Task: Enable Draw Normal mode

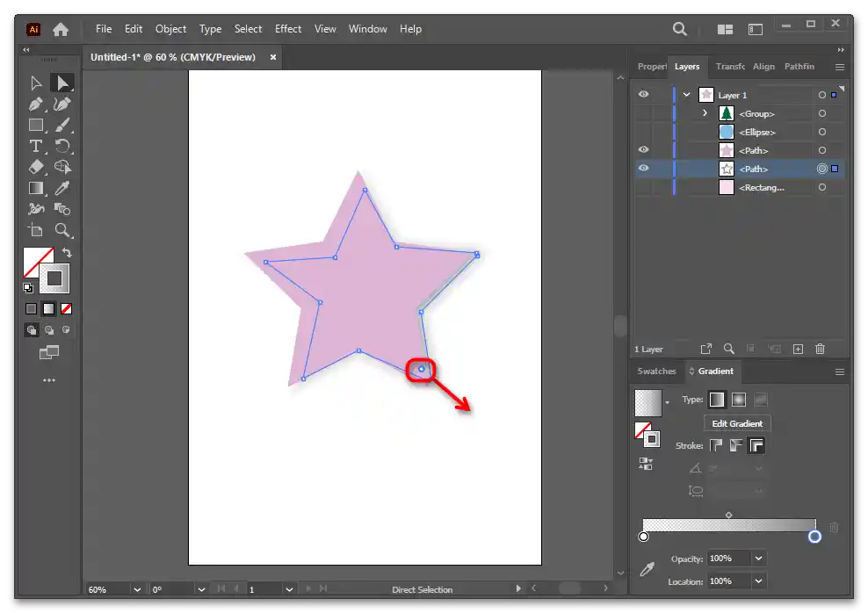Action: (x=32, y=330)
